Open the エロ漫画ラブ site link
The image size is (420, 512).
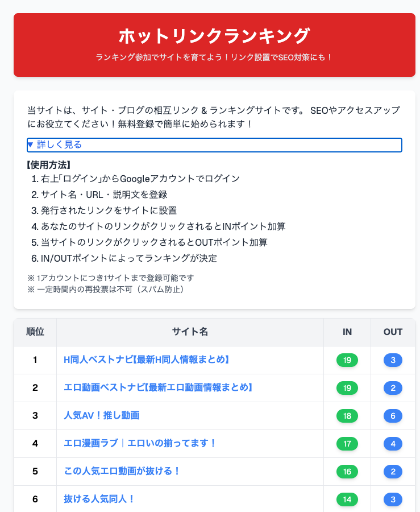141,444
